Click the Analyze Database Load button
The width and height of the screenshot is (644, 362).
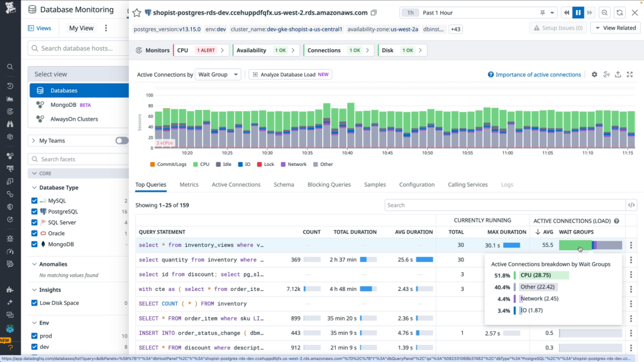[x=289, y=74]
